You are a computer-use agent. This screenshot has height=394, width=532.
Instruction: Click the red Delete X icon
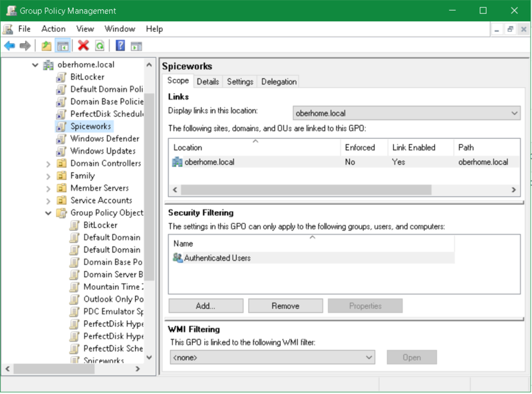[x=83, y=46]
